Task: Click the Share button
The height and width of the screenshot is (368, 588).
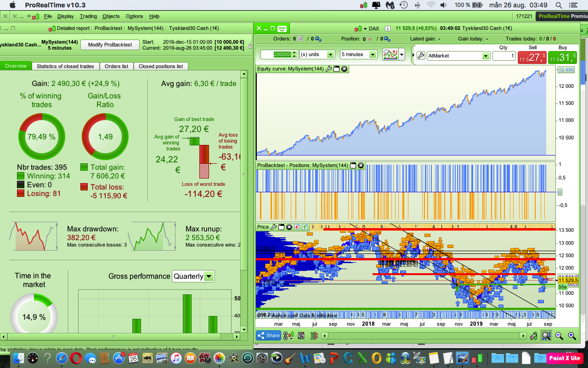Action: pyautogui.click(x=269, y=335)
